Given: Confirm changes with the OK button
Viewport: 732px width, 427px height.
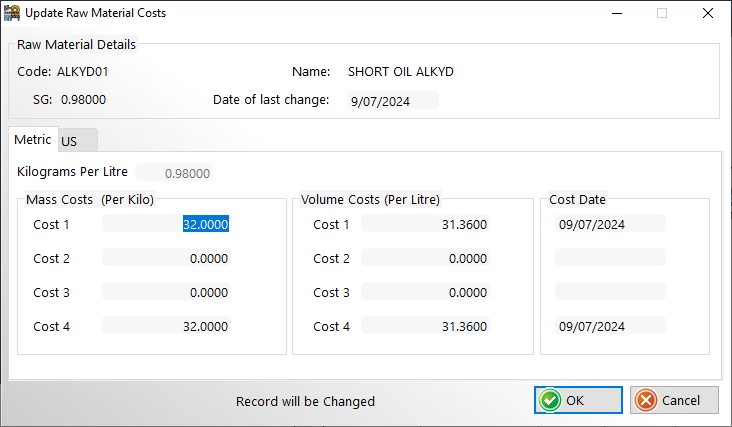Looking at the screenshot, I should 578,400.
